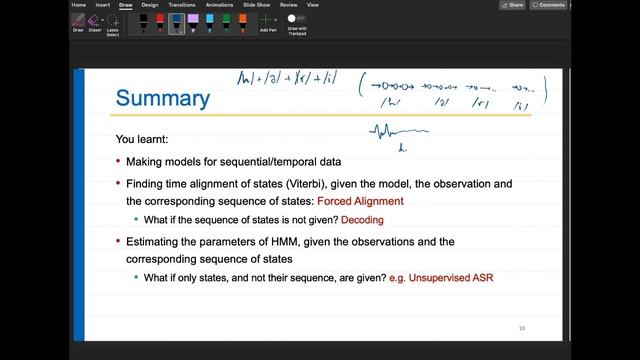Screen dimensions: 640x360
Task: Click the red 'Decoding' text
Action: (x=362, y=220)
